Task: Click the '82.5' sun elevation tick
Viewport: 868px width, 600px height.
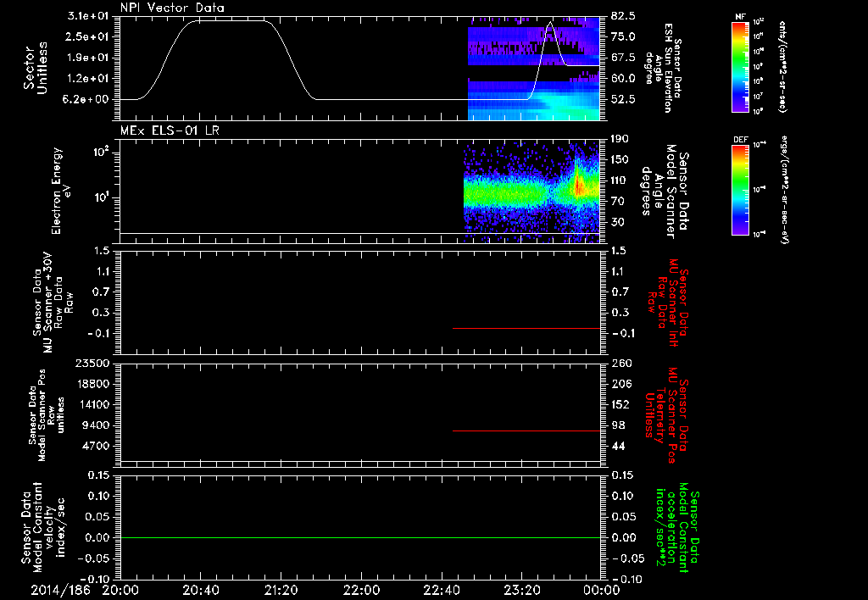Action: 624,16
